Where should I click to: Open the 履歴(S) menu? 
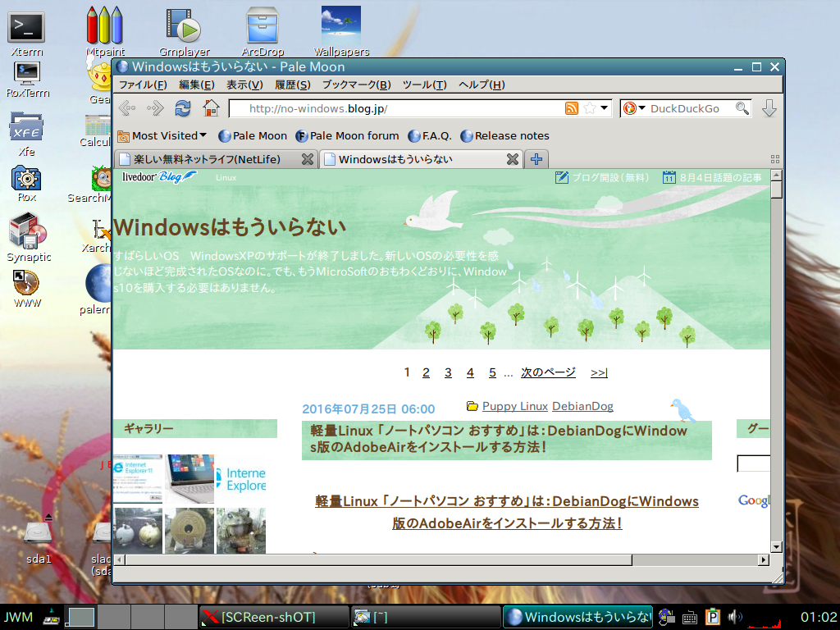tap(293, 84)
